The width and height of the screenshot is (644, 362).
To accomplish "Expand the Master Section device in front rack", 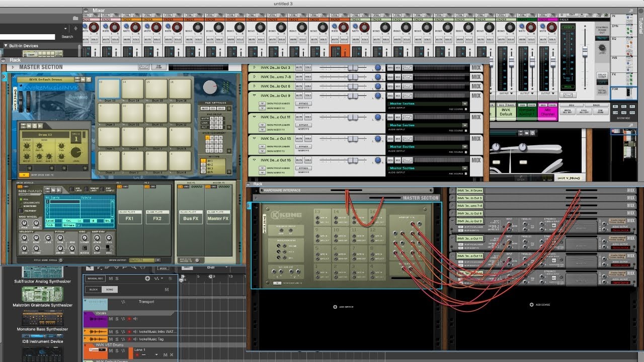I will (x=14, y=67).
